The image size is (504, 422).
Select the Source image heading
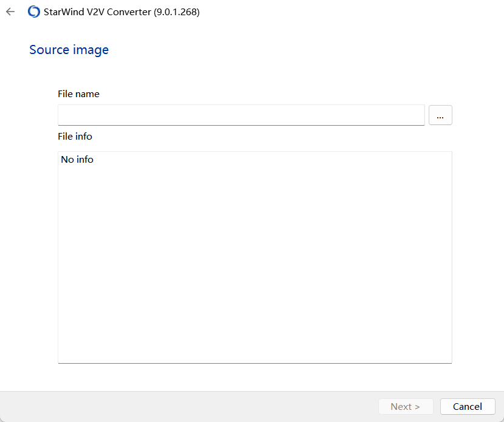click(x=69, y=50)
